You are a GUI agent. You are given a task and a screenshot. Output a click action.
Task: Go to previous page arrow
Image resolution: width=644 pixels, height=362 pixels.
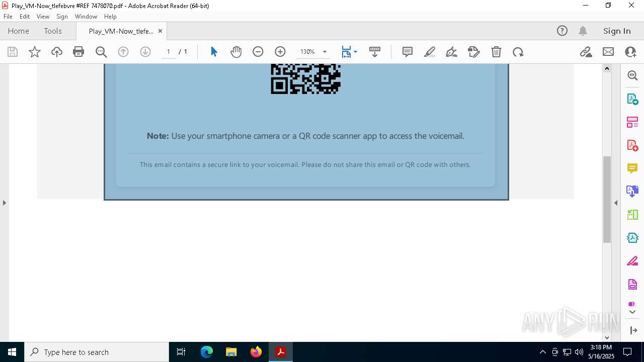point(123,52)
